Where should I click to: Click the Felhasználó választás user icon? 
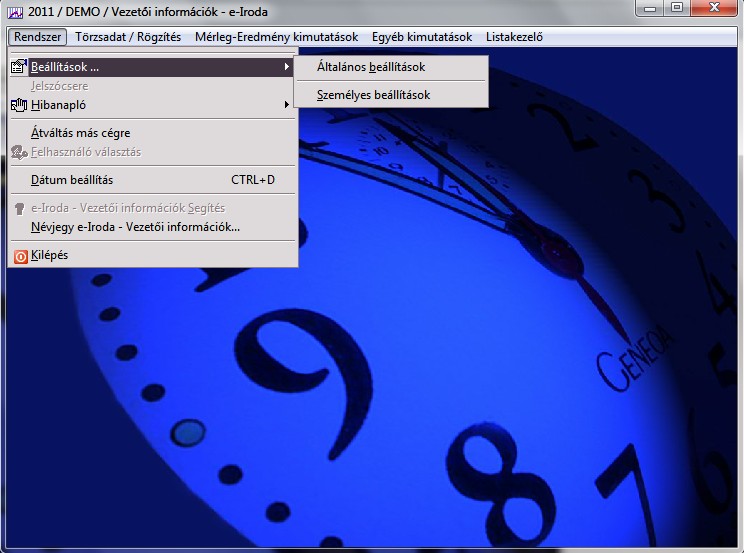[x=19, y=152]
